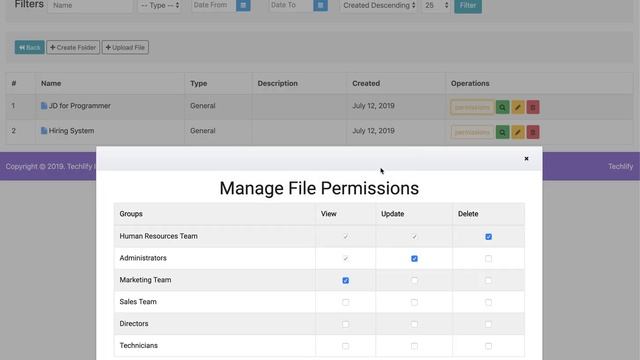The image size is (640, 360).
Task: Click the Sales Team group label
Action: tap(138, 302)
